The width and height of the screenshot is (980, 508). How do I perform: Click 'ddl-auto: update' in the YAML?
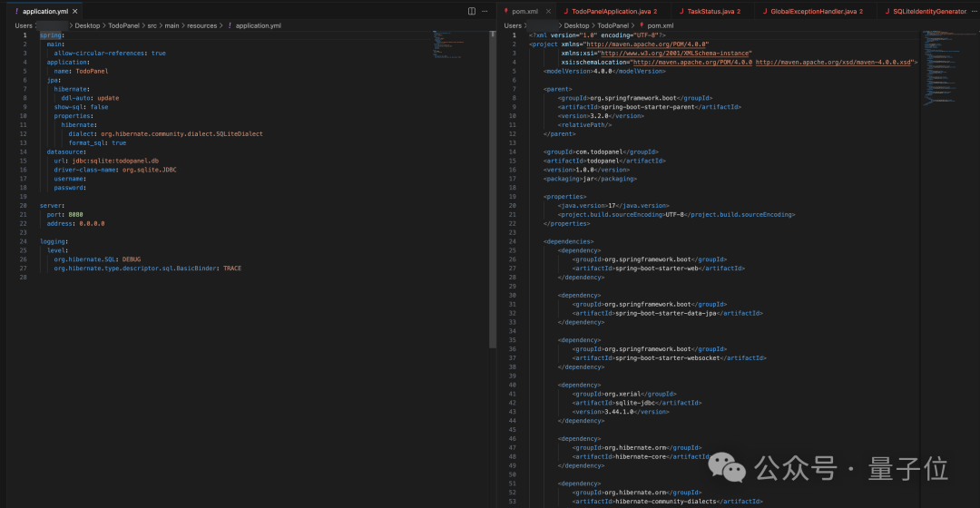tap(90, 98)
